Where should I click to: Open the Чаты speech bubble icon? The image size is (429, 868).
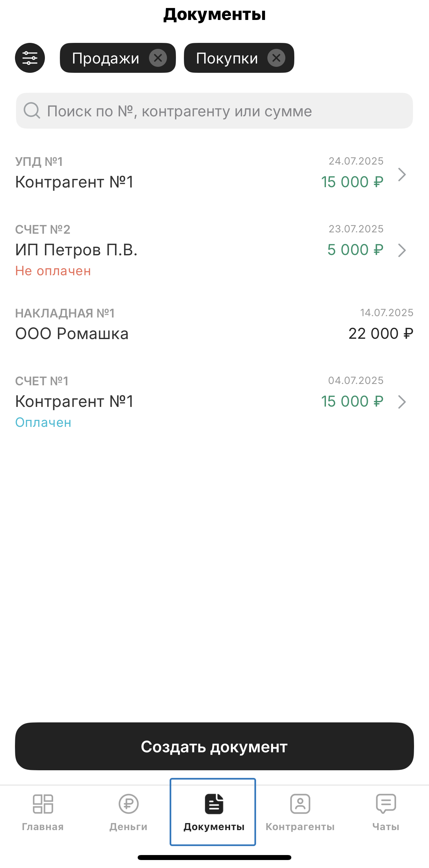[385, 804]
